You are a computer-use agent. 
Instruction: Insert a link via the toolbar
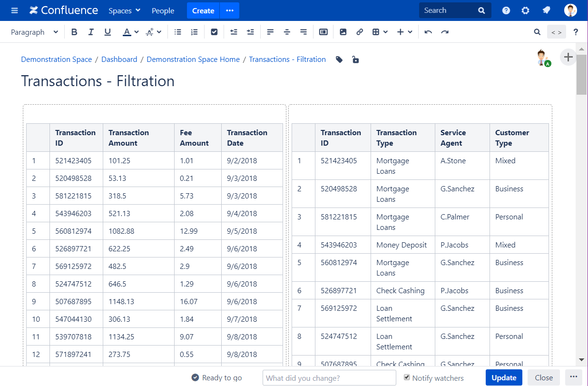360,31
